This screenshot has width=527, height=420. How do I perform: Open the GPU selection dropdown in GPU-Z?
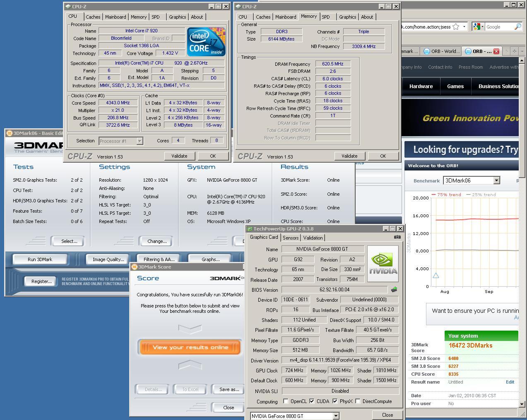pyautogui.click(x=336, y=416)
